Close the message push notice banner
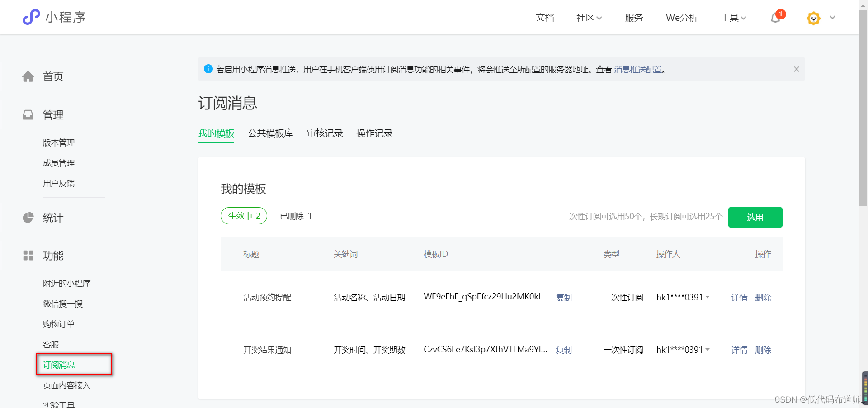The height and width of the screenshot is (408, 868). pyautogui.click(x=797, y=69)
